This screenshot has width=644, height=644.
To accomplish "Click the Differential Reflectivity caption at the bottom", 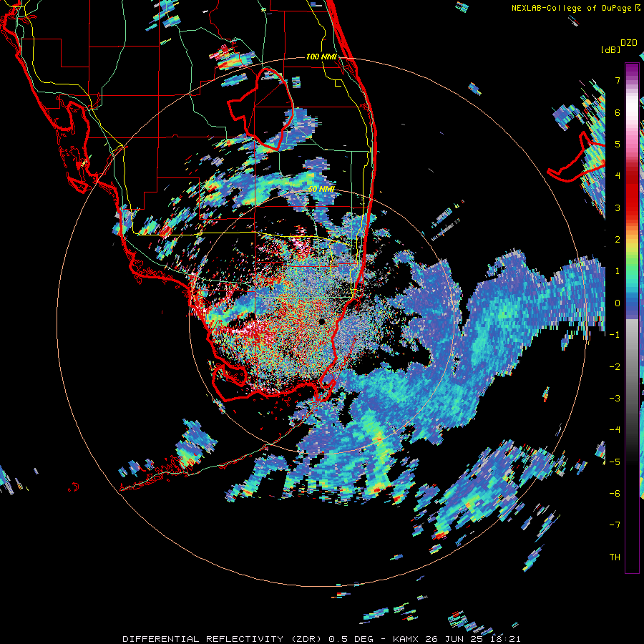I will tap(321, 639).
